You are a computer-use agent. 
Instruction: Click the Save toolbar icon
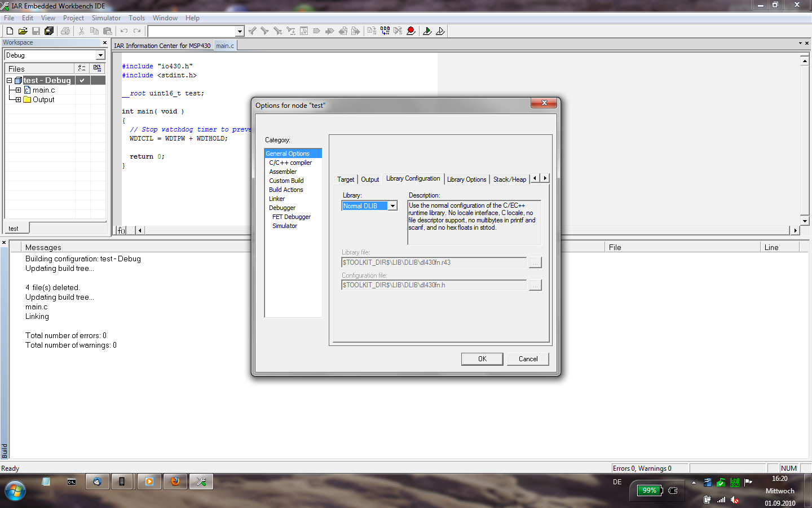(x=36, y=31)
